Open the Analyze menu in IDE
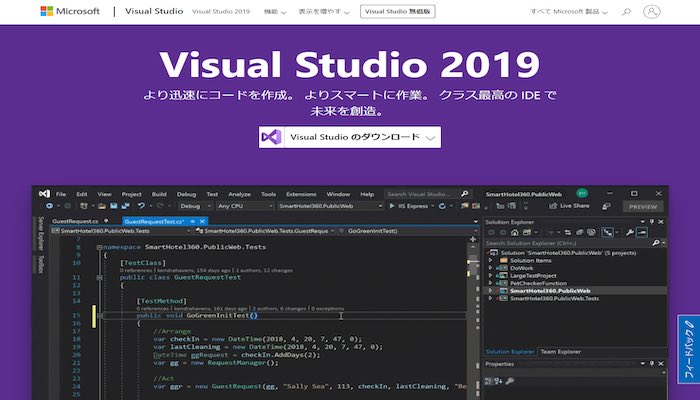This screenshot has height=400, width=700. coord(239,193)
